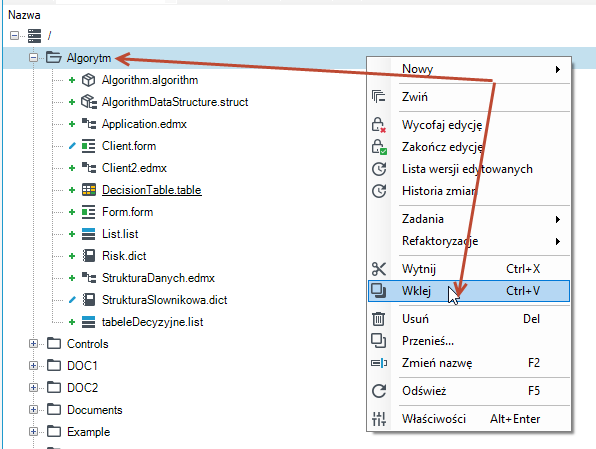The height and width of the screenshot is (449, 596).
Task: Click the edited-status pencil icon of Client.form
Action: 72,146
